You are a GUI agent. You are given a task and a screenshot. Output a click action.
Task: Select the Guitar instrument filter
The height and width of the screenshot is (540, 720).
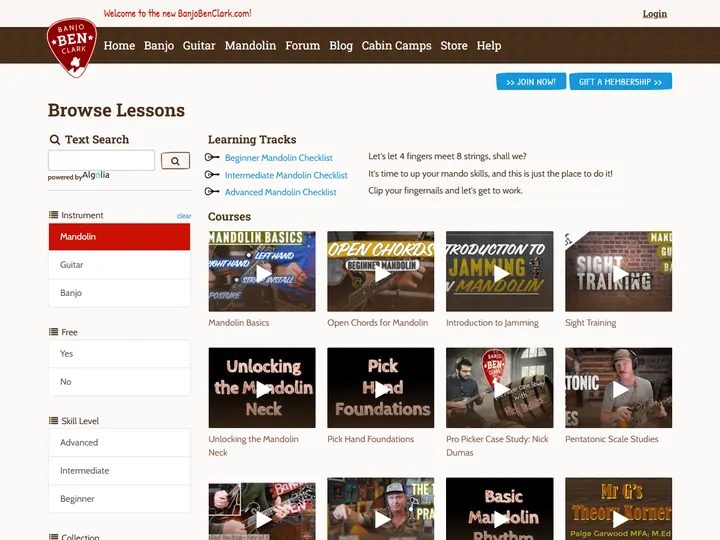pos(119,265)
